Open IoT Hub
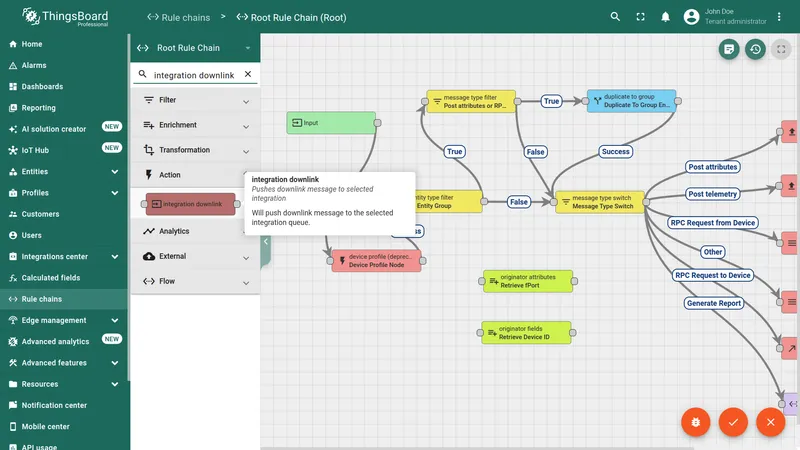The width and height of the screenshot is (800, 450). [64, 150]
